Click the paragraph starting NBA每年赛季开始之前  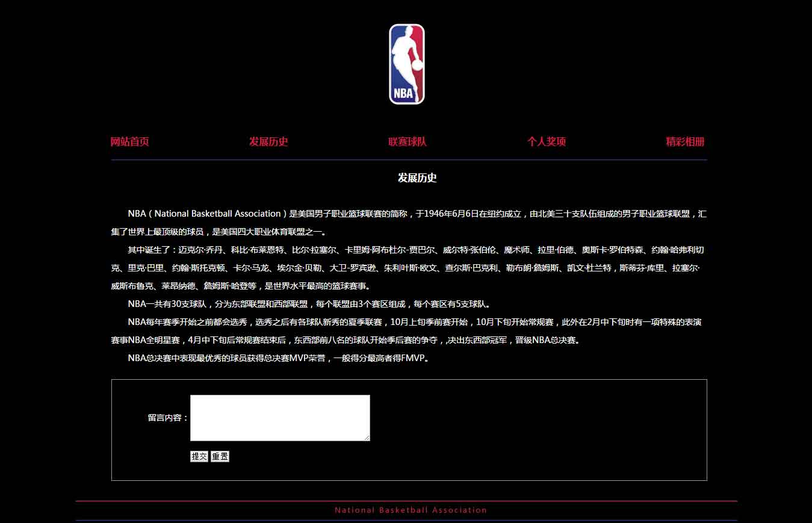click(x=408, y=331)
